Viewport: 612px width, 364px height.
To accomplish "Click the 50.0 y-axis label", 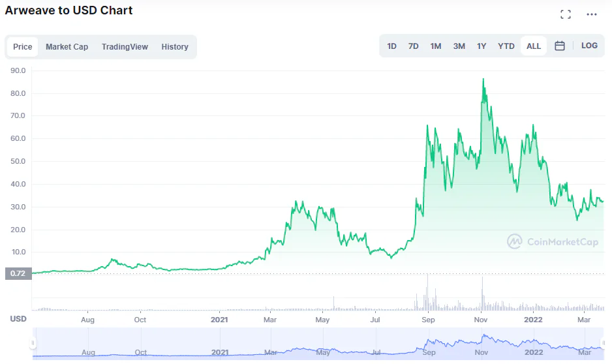I will coord(18,161).
